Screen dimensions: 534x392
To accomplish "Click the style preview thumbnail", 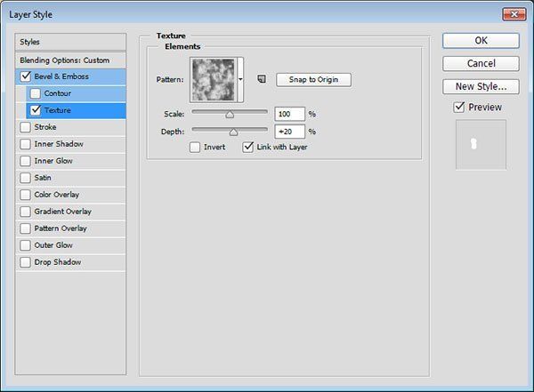I will click(x=481, y=144).
